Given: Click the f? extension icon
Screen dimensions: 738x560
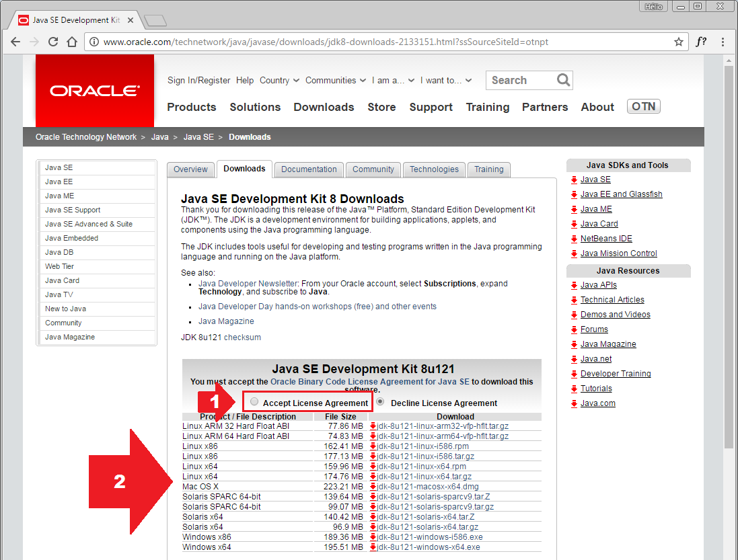Looking at the screenshot, I should (701, 42).
